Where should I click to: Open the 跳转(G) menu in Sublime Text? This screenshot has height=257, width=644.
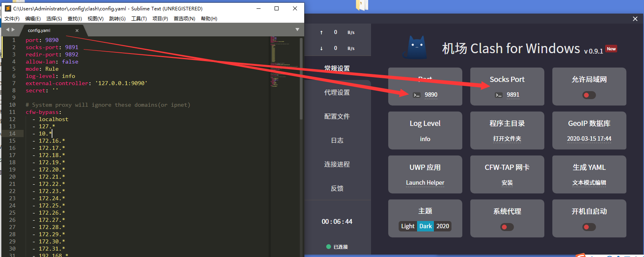tap(117, 19)
